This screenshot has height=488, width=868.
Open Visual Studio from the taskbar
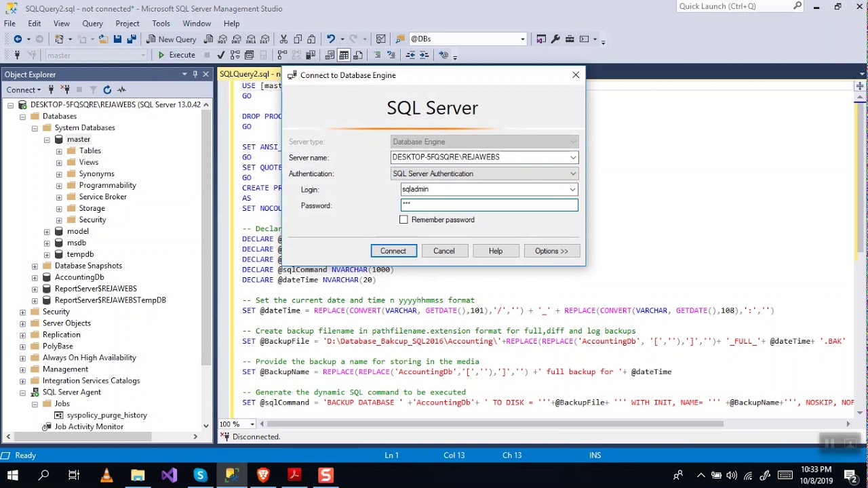pyautogui.click(x=169, y=475)
